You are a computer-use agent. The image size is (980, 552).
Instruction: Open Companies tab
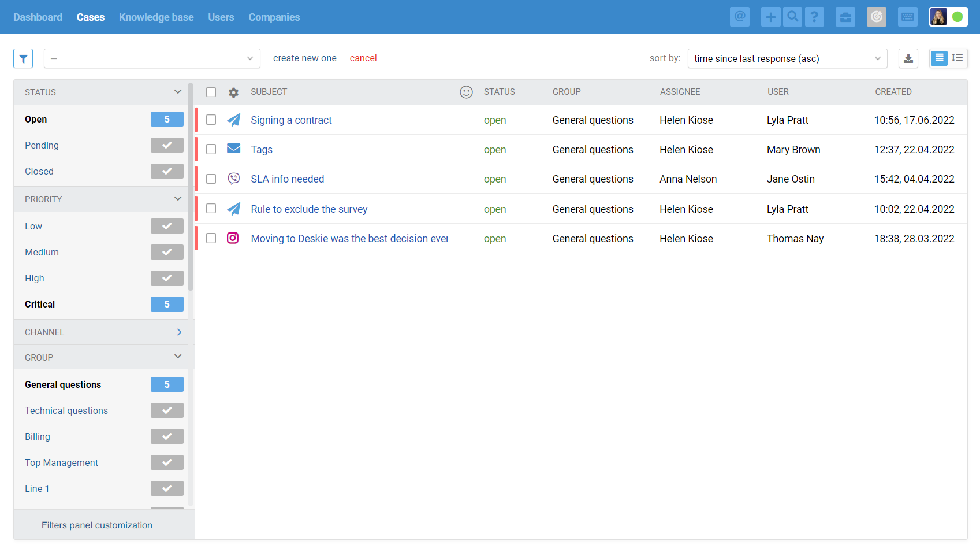(274, 17)
